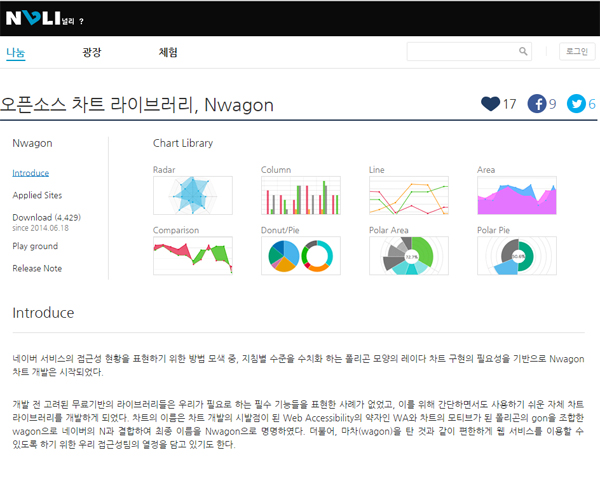View the Polar Pie chart thumbnail
Image resolution: width=600 pixels, height=483 pixels.
point(517,256)
